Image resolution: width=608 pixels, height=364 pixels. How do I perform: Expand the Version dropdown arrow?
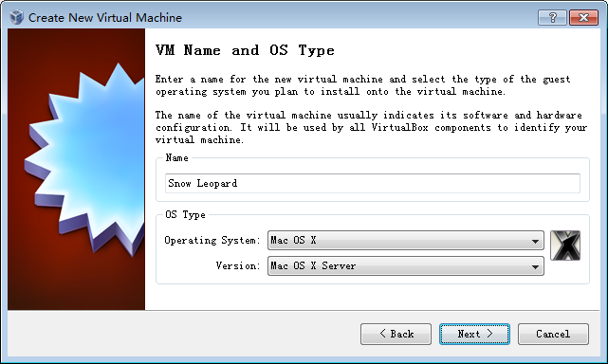tap(535, 266)
